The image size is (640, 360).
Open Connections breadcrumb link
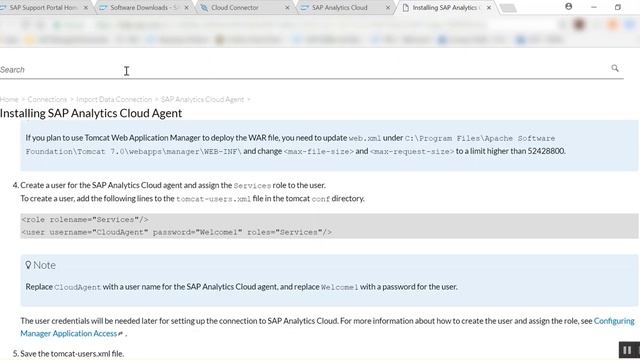point(47,99)
